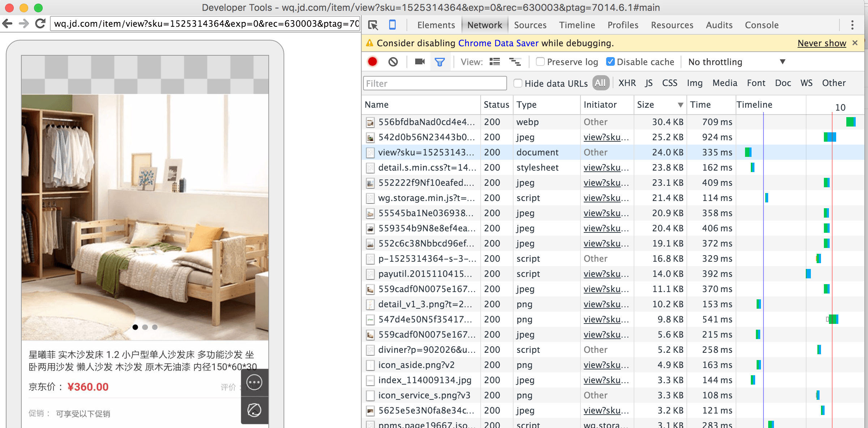
Task: Sort by the Name column header
Action: point(421,105)
